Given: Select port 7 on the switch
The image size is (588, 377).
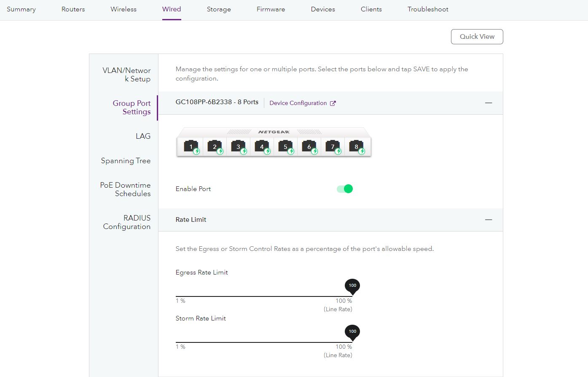Looking at the screenshot, I should (x=333, y=146).
